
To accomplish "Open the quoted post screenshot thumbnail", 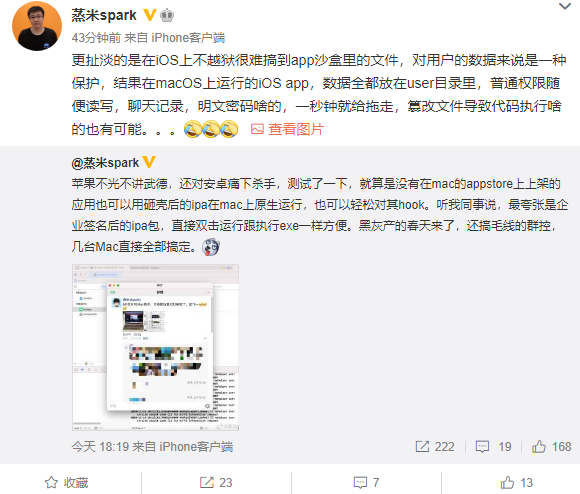I will pos(155,347).
